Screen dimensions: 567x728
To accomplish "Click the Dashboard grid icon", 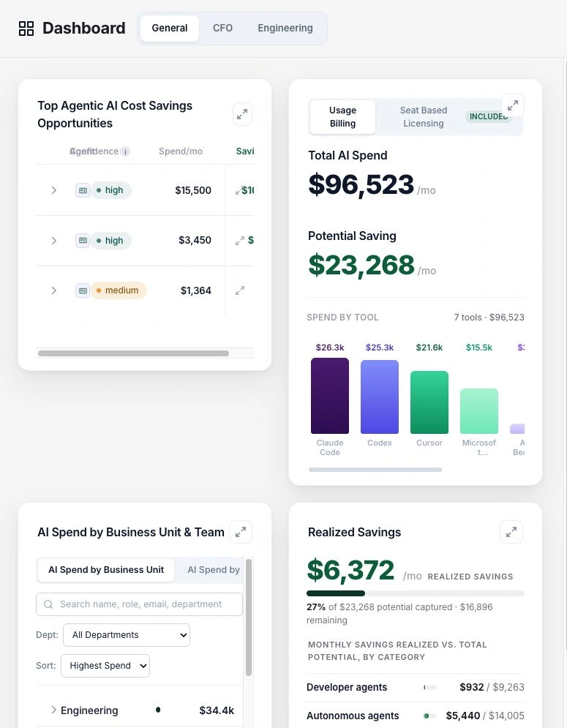I will [x=26, y=29].
